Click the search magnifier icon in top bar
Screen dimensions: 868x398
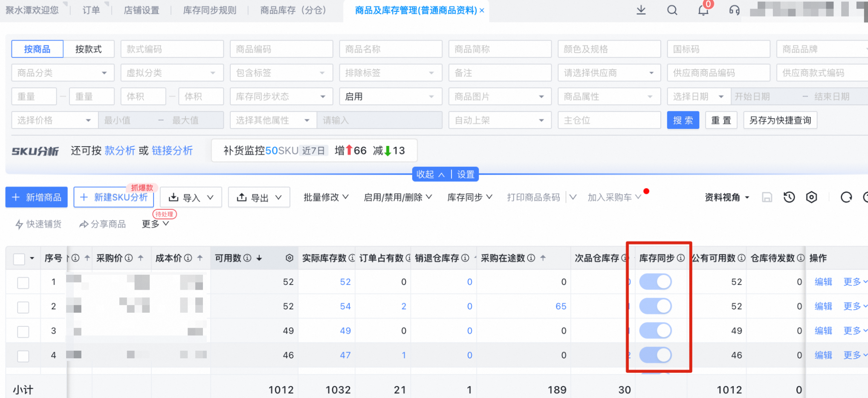(672, 10)
